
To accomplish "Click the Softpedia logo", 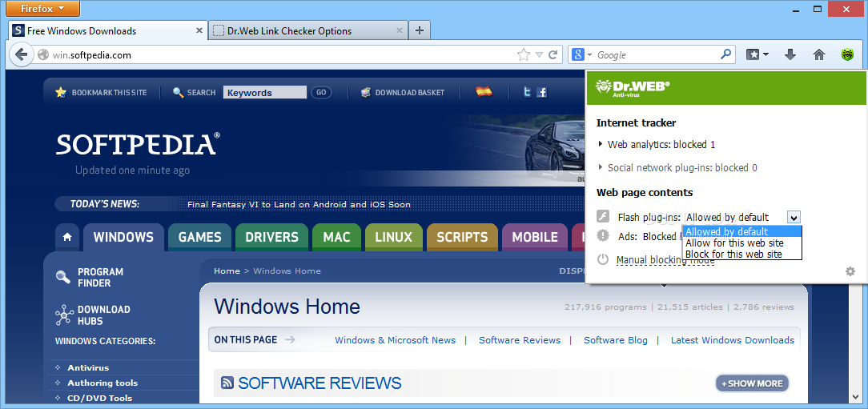I will point(138,144).
